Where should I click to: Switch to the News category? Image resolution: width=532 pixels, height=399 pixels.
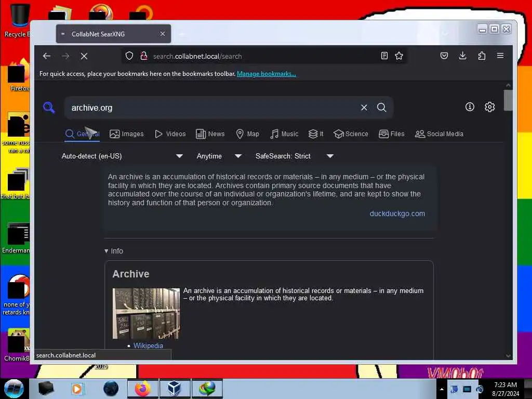coord(210,134)
